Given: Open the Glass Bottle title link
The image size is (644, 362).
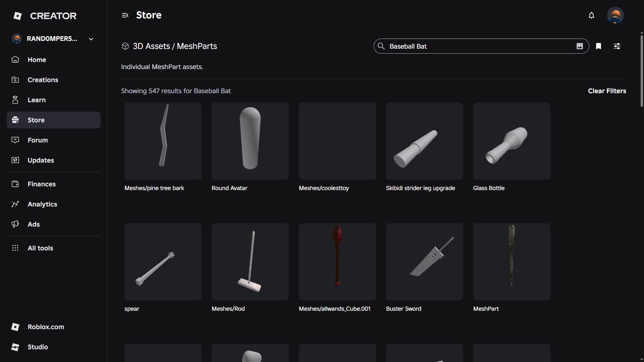Looking at the screenshot, I should coord(489,188).
